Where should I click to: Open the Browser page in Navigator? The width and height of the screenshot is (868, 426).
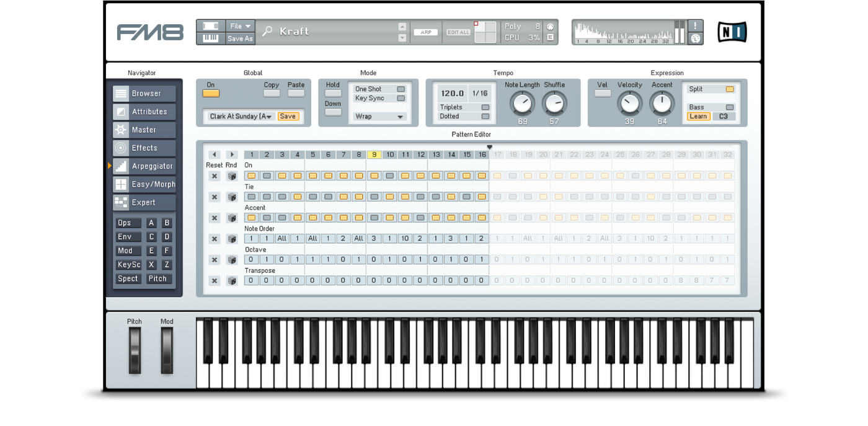coord(144,94)
